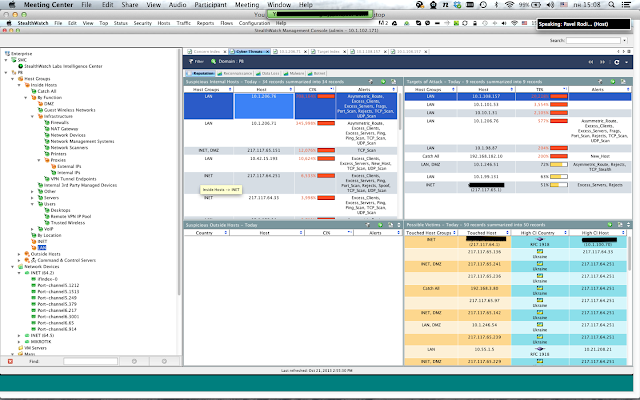
Task: Click the settings icon in Targets of Attack header
Action: (600, 82)
